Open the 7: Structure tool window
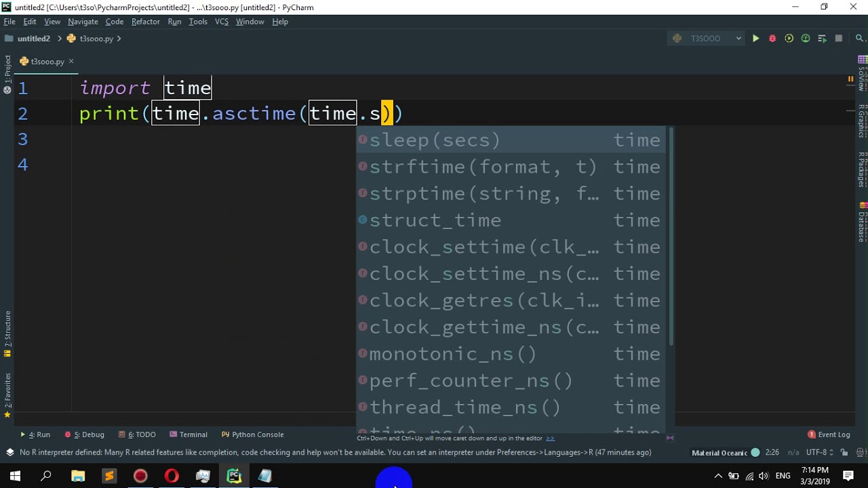This screenshot has height=488, width=868. point(7,333)
